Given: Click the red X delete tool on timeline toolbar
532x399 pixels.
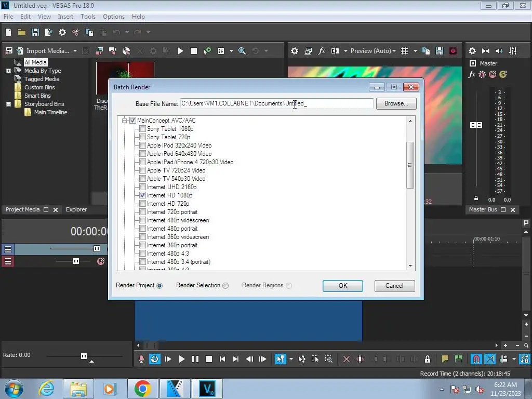Looking at the screenshot, I should click(x=347, y=359).
